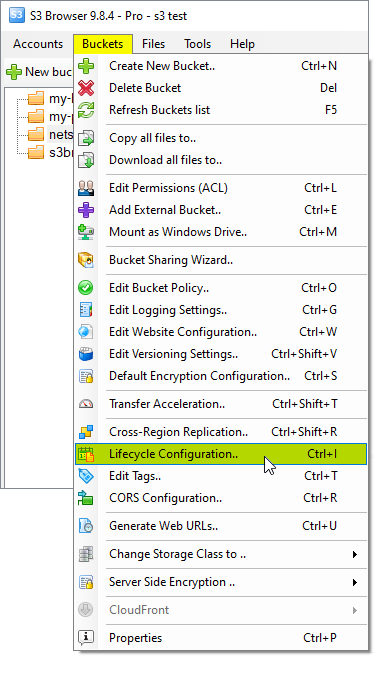Choose Delete Bucket from the menu

click(221, 88)
